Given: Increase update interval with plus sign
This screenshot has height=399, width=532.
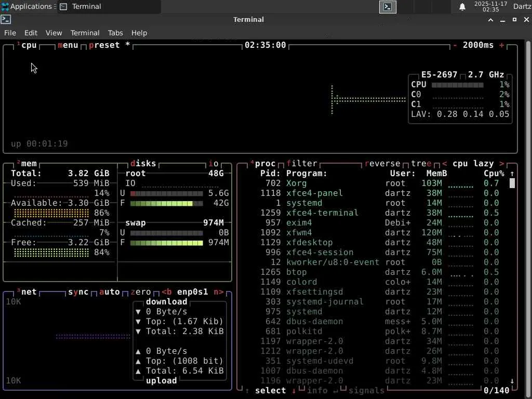Looking at the screenshot, I should point(501,45).
